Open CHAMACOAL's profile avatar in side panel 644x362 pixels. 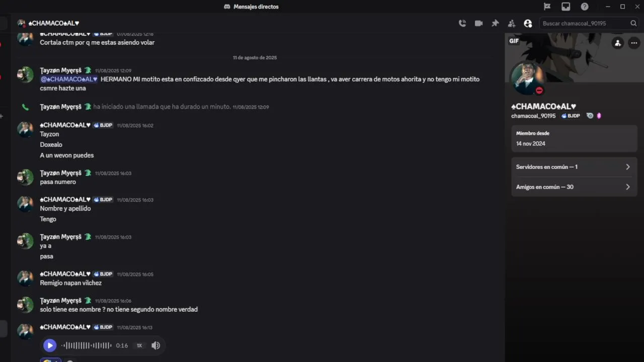click(x=527, y=78)
